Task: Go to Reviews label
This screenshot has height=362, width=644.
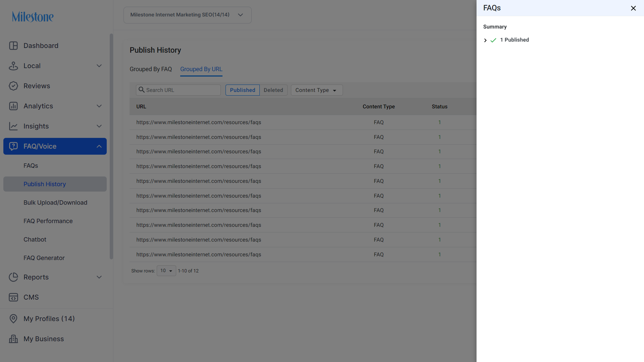Action: pyautogui.click(x=37, y=86)
